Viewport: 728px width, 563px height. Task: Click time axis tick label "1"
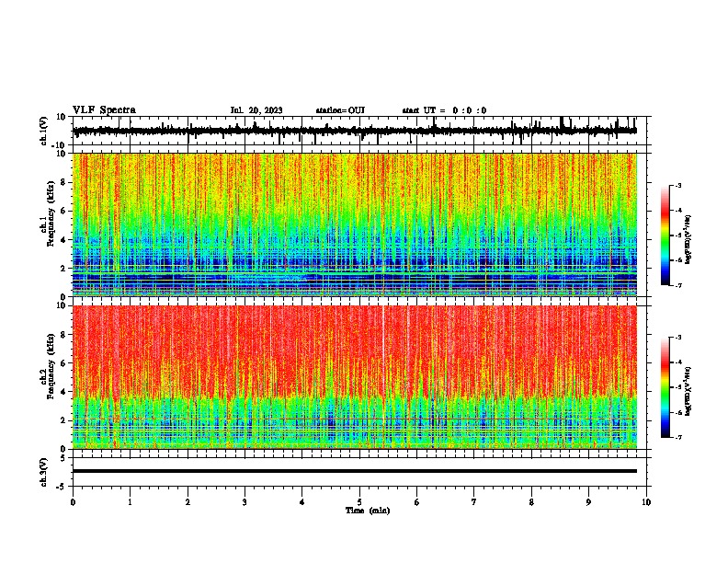130,502
